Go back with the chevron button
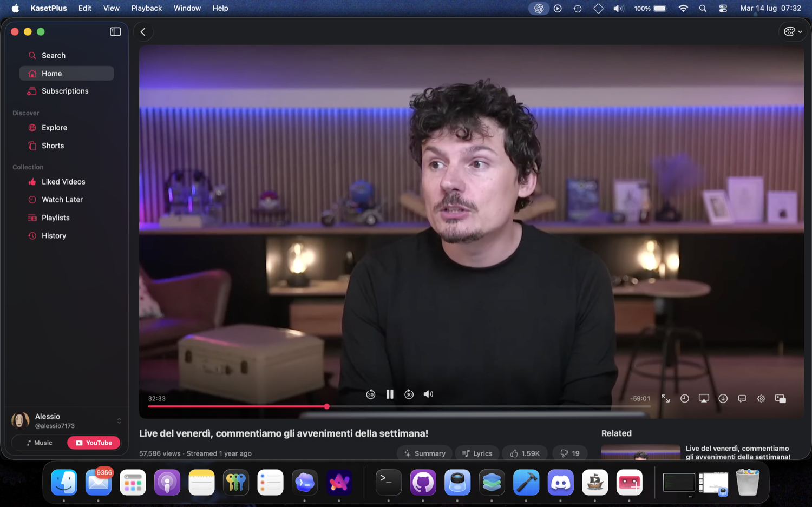Screen dimensions: 812x507 click(143, 32)
